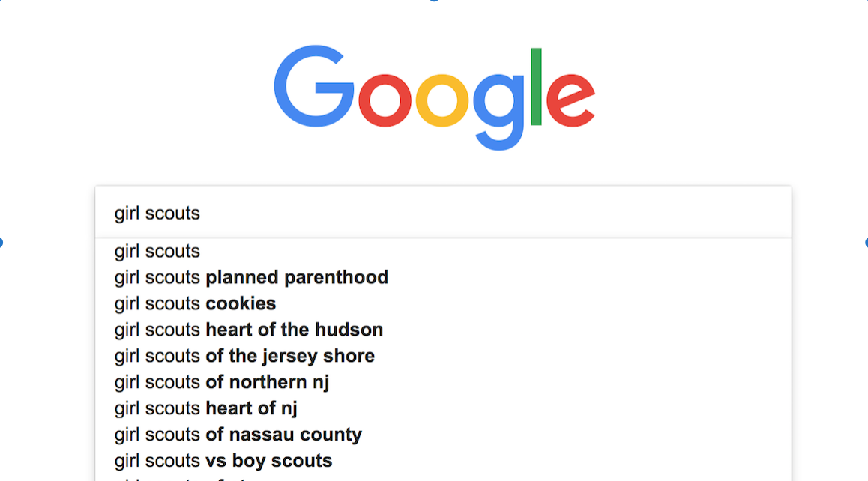Click the blue handle dot on the left edge

coord(1,243)
